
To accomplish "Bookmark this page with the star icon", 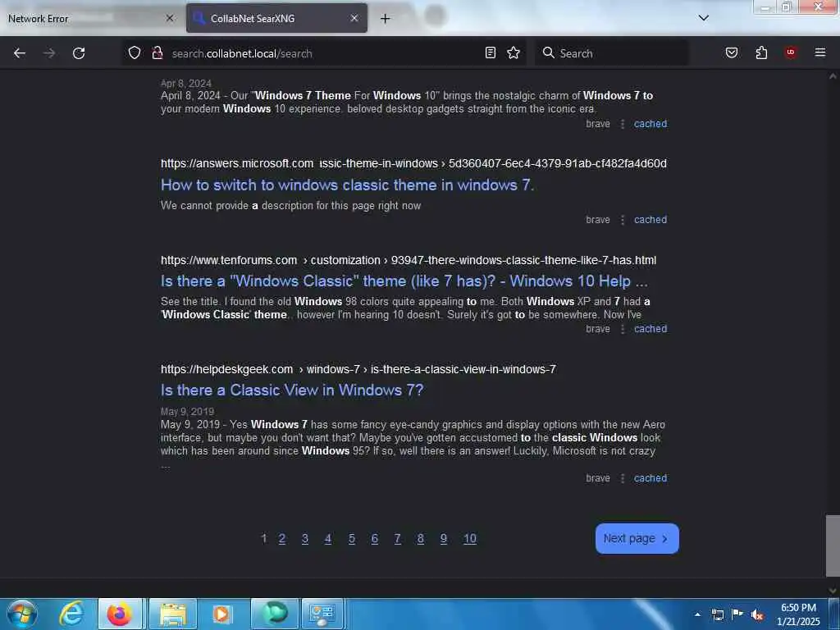I will tap(514, 52).
